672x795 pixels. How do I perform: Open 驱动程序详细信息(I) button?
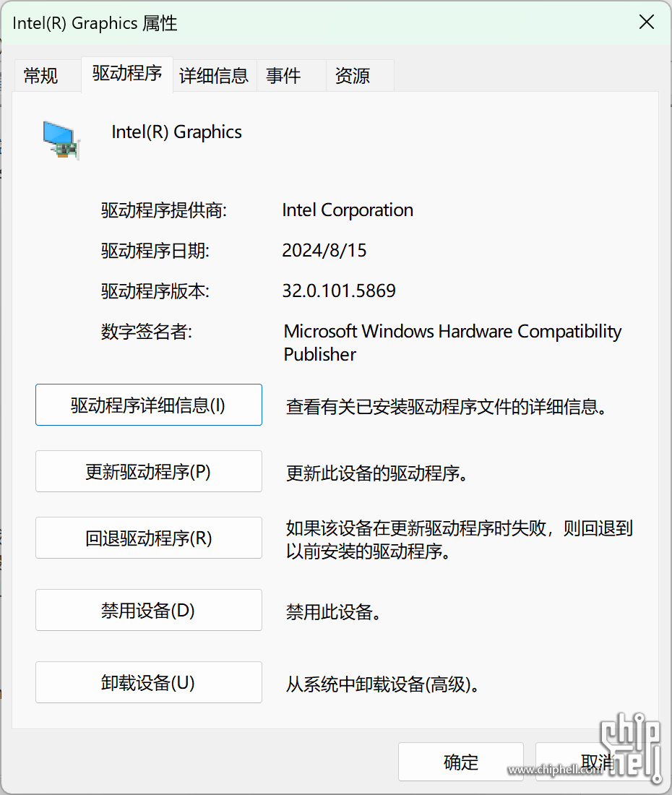tap(148, 405)
